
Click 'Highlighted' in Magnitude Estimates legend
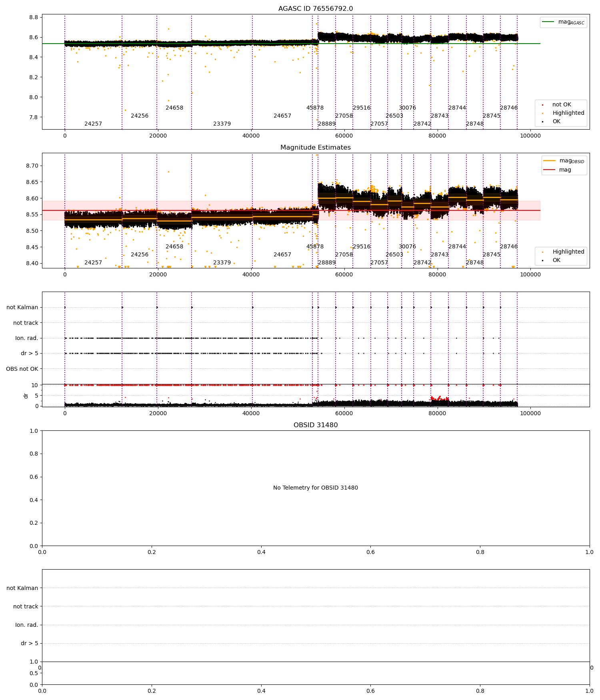[x=568, y=252]
